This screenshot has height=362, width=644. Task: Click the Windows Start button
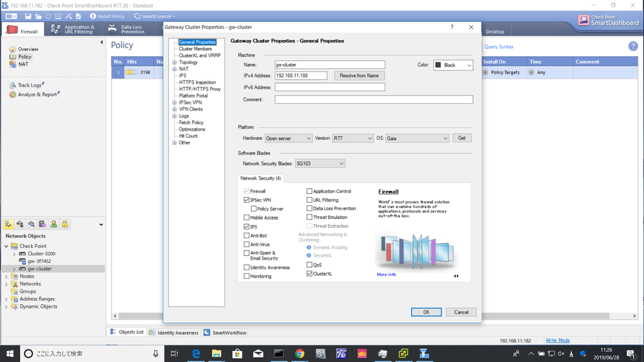pos(10,354)
